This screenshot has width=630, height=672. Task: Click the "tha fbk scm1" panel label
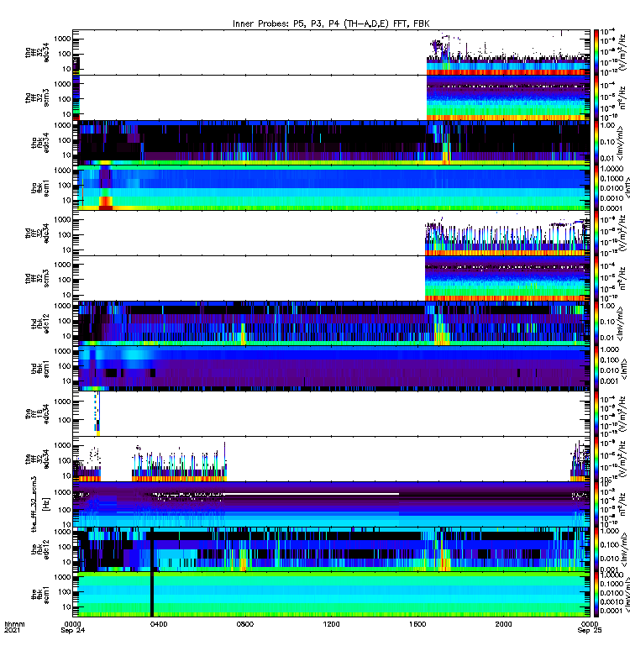40,188
